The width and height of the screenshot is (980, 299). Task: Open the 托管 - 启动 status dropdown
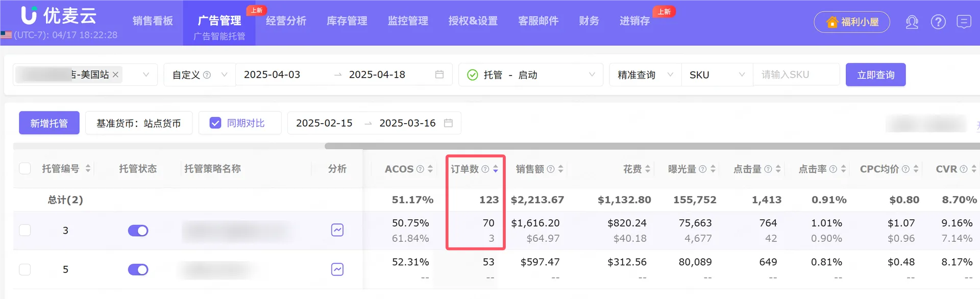coord(531,75)
